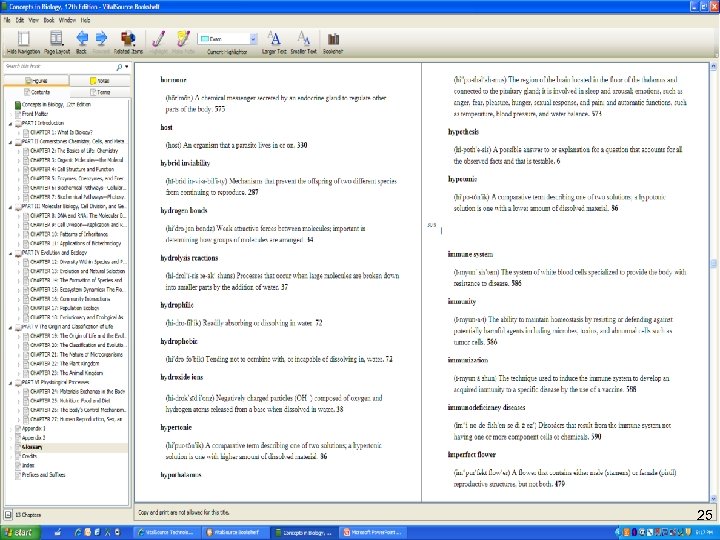This screenshot has width=720, height=540.
Task: Select the Highlight marker icon
Action: tap(159, 39)
